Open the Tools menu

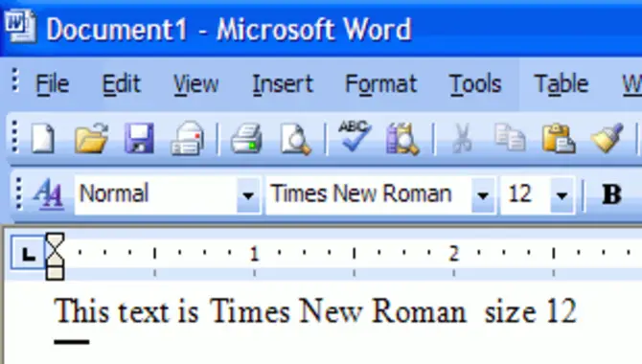coord(475,84)
